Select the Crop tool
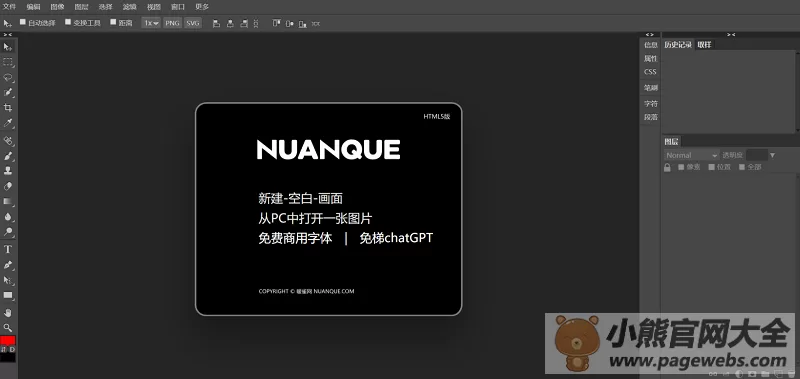Viewport: 800px width, 379px height. click(8, 108)
